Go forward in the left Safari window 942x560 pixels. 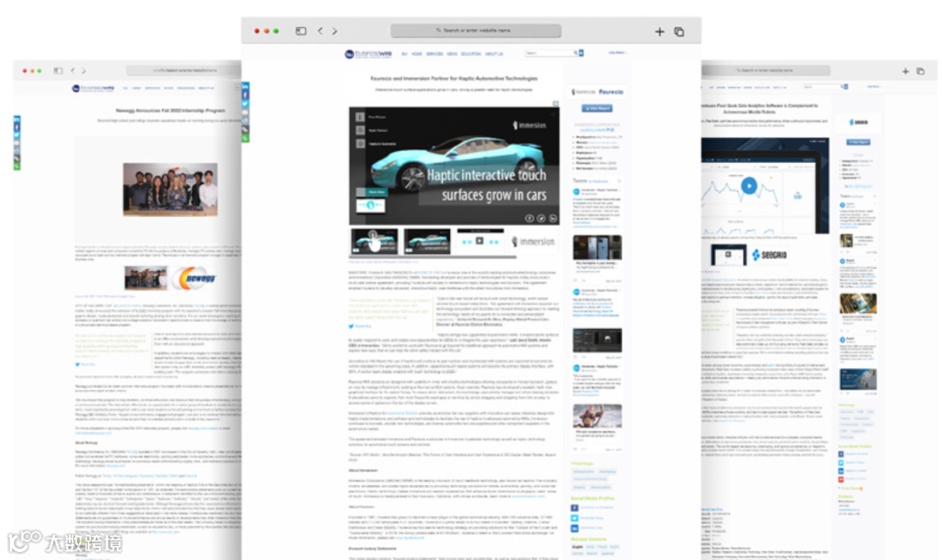pyautogui.click(x=84, y=71)
